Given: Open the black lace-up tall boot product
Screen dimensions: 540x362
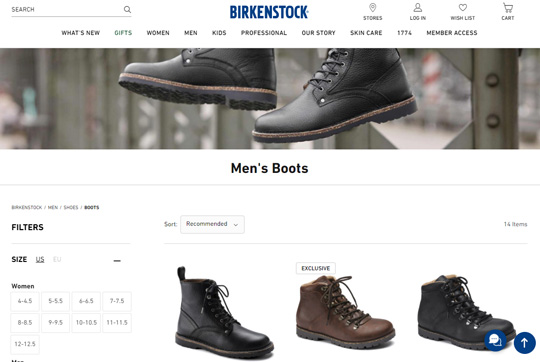Looking at the screenshot, I should tap(224, 313).
